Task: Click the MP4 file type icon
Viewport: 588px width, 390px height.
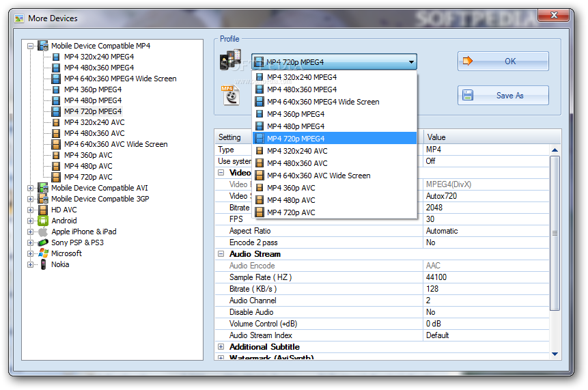Action: point(231,95)
